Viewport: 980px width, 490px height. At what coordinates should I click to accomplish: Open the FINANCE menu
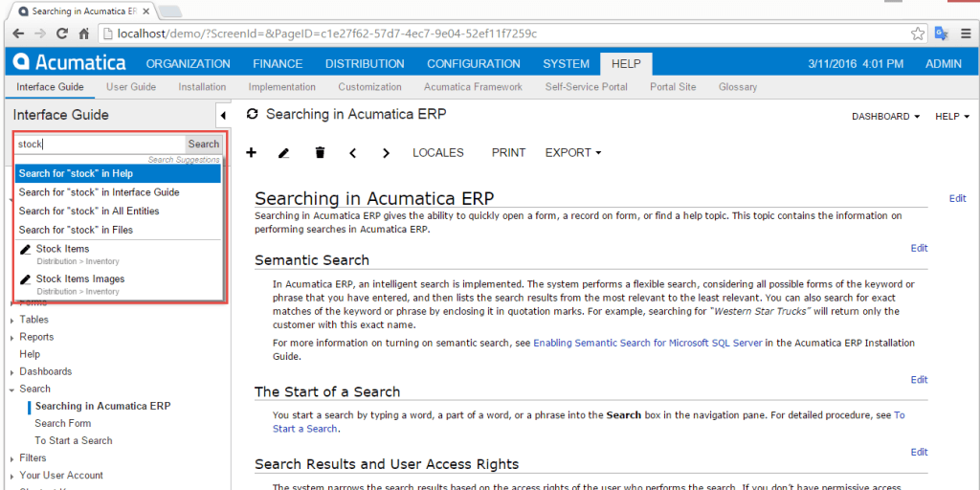click(278, 64)
